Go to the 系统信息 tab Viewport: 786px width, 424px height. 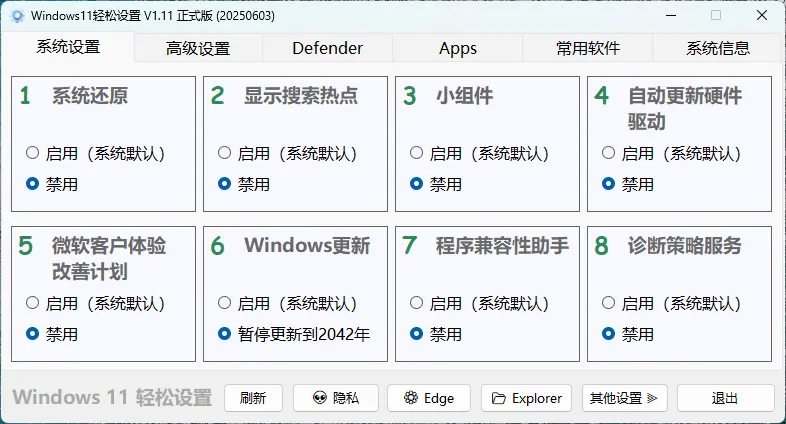717,48
